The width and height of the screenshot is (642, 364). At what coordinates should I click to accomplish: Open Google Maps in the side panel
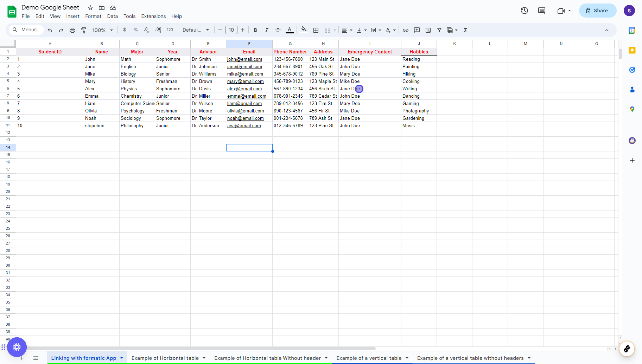click(632, 109)
